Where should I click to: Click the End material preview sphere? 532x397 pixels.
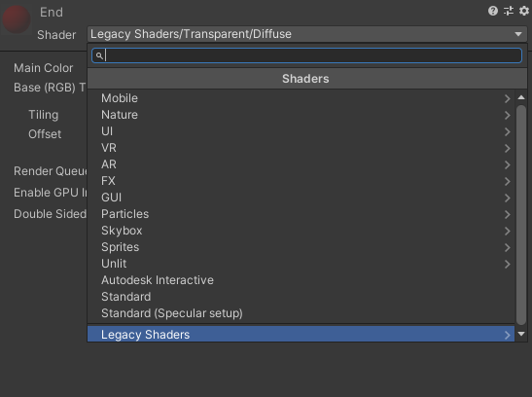coord(17,19)
